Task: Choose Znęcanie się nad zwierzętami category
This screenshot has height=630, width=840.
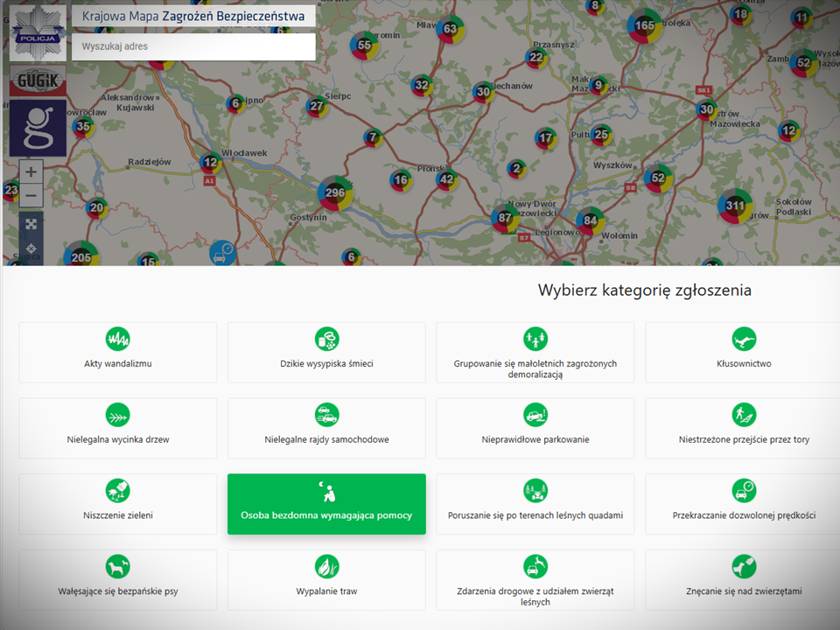Action: click(x=743, y=579)
